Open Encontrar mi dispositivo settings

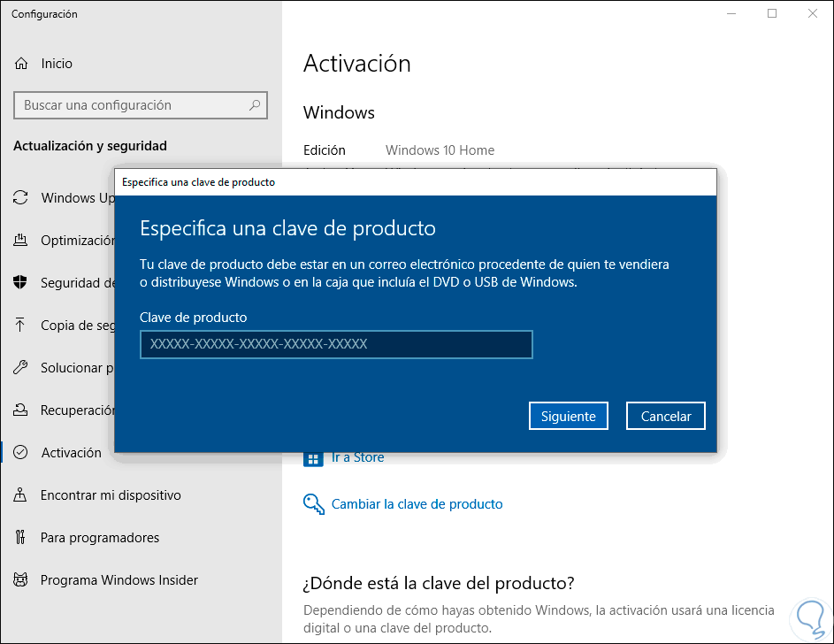[111, 495]
